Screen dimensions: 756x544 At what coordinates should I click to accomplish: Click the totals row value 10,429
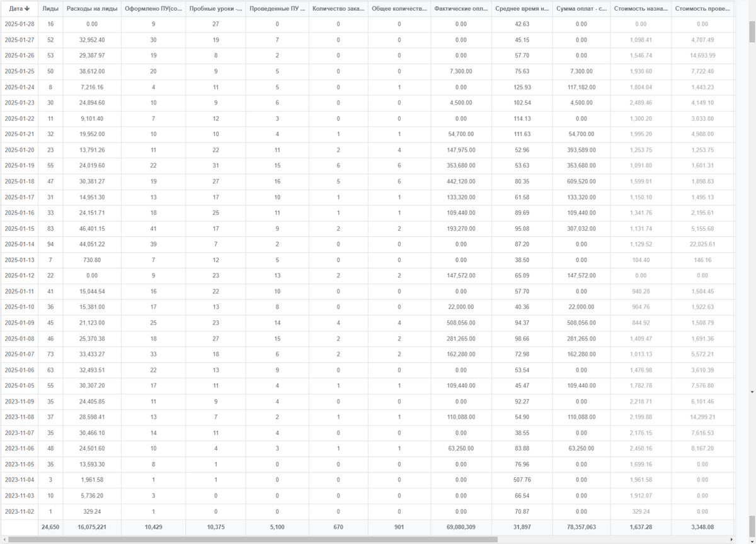[x=153, y=527]
